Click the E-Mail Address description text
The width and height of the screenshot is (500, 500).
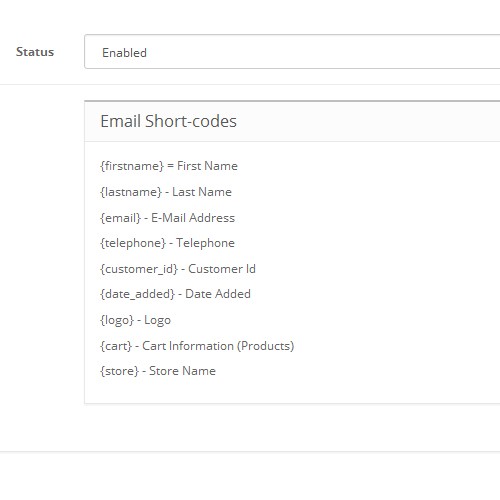193,218
